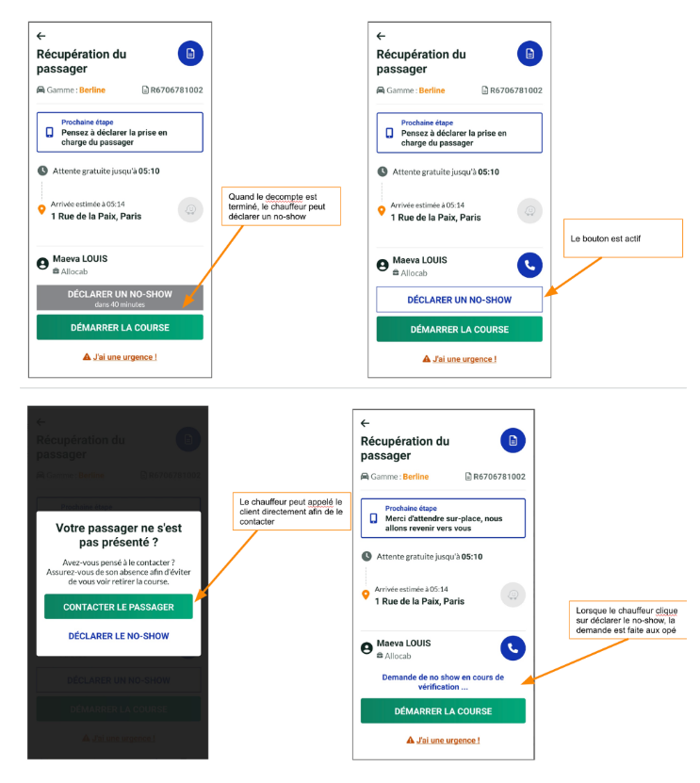Open blue document icon in top-left mockup
This screenshot has height=783, width=700.
pos(190,54)
